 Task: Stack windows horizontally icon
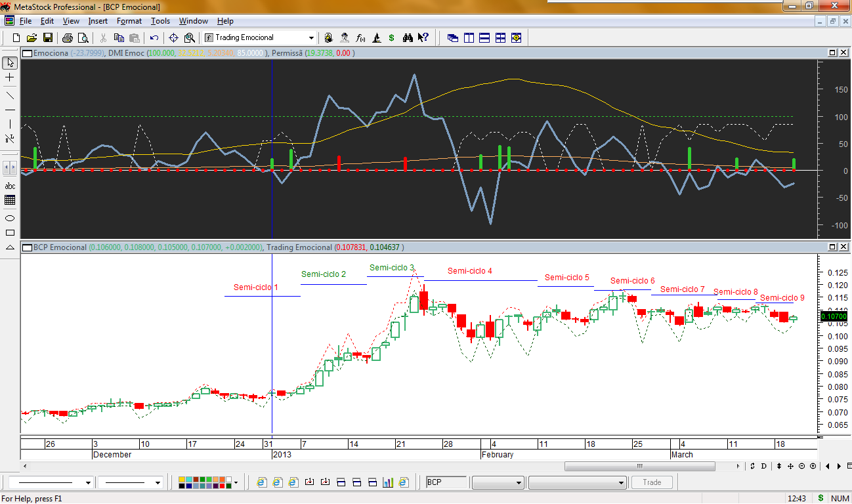tap(484, 37)
